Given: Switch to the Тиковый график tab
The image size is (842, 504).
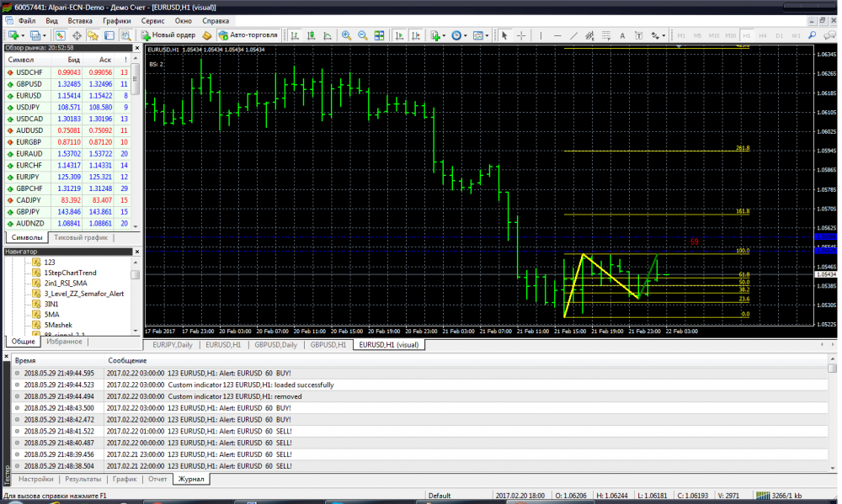Looking at the screenshot, I should [x=81, y=237].
